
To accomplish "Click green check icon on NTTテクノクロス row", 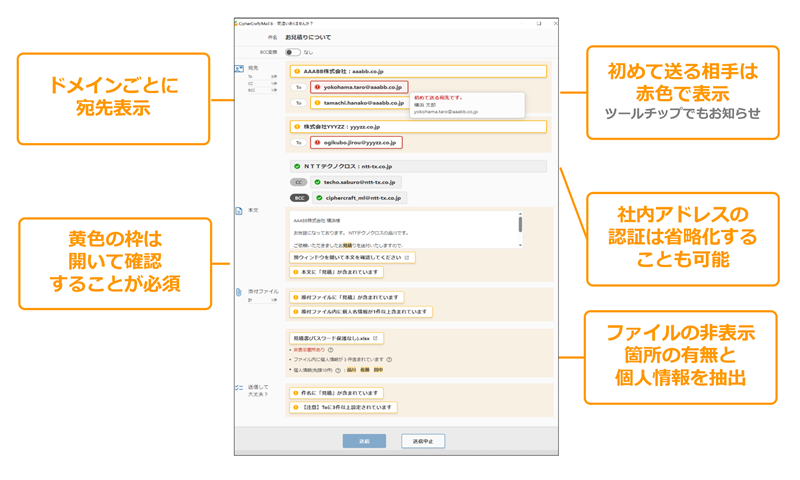I will tap(297, 167).
